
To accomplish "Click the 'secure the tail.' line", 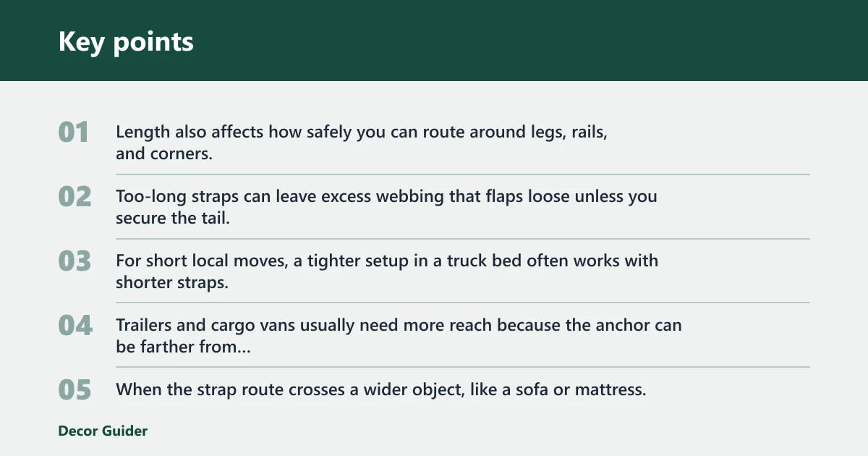I will [x=173, y=217].
